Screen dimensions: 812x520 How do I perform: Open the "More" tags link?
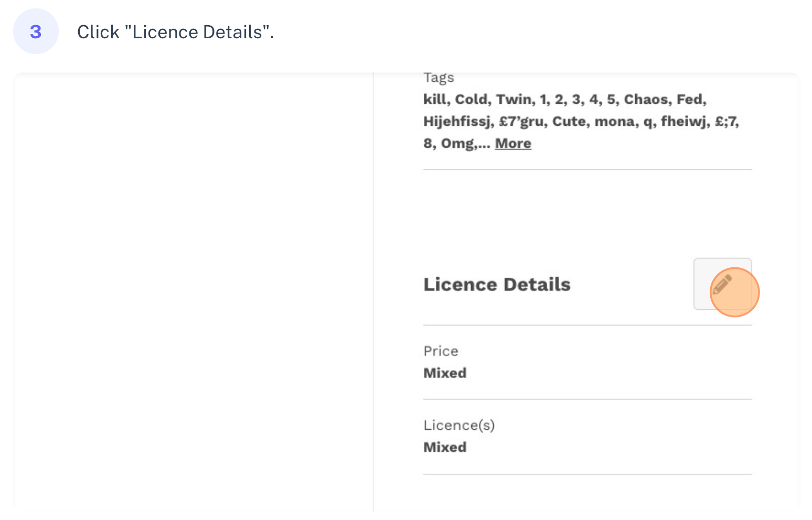(x=513, y=143)
